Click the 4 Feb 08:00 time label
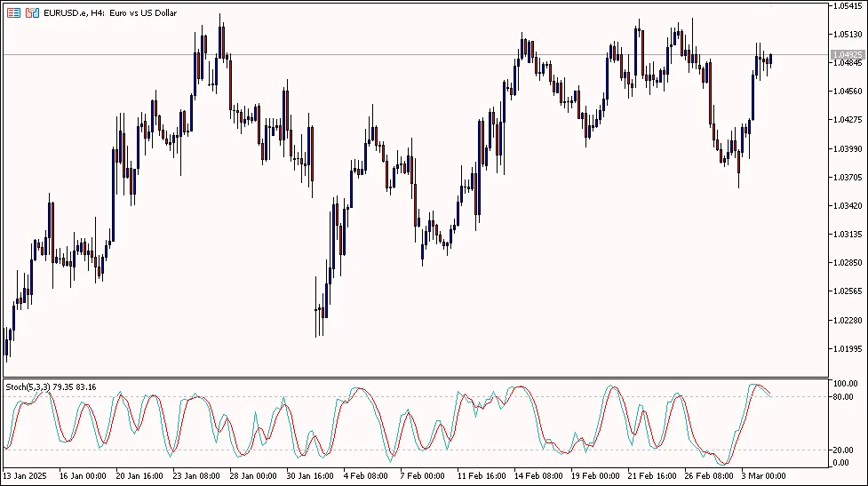The width and height of the screenshot is (868, 486). 365,475
